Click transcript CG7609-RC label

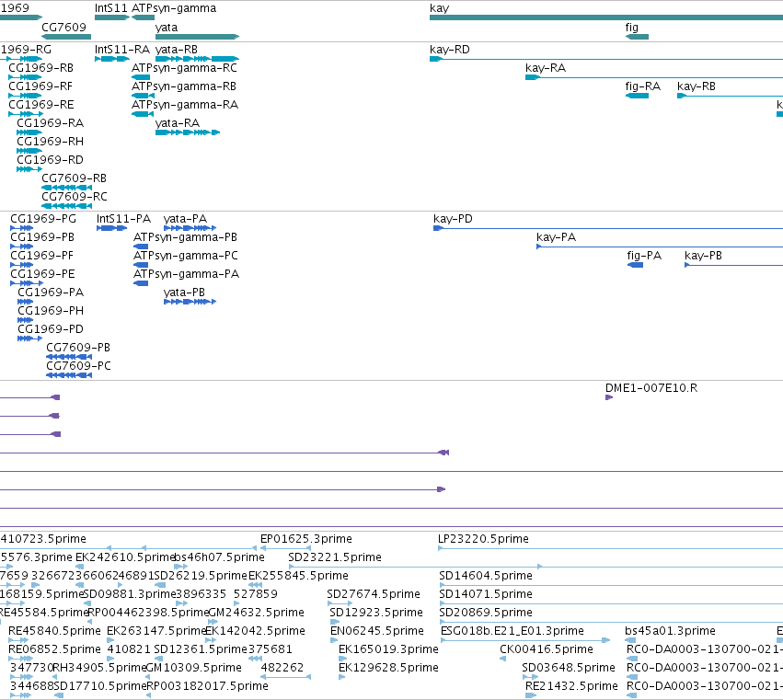point(75,197)
